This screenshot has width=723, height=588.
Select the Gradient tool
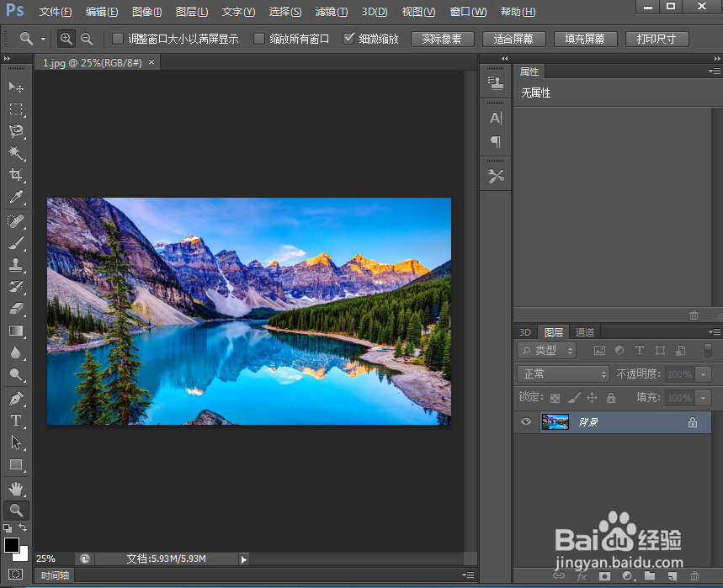click(16, 331)
